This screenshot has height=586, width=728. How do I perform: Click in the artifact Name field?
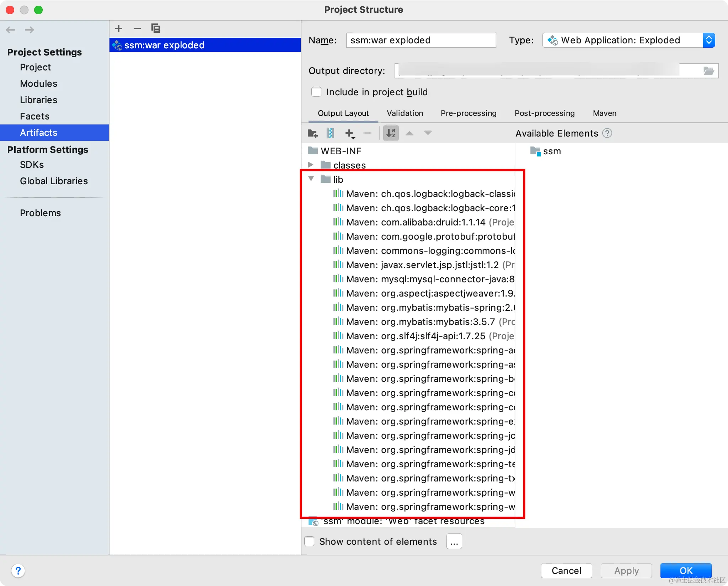click(421, 40)
